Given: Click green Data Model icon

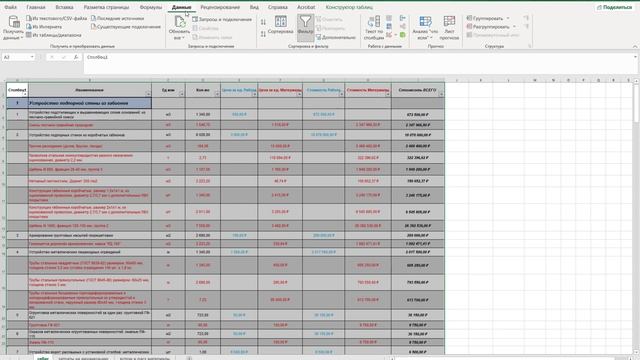Looking at the screenshot, I should pyautogui.click(x=403, y=35).
